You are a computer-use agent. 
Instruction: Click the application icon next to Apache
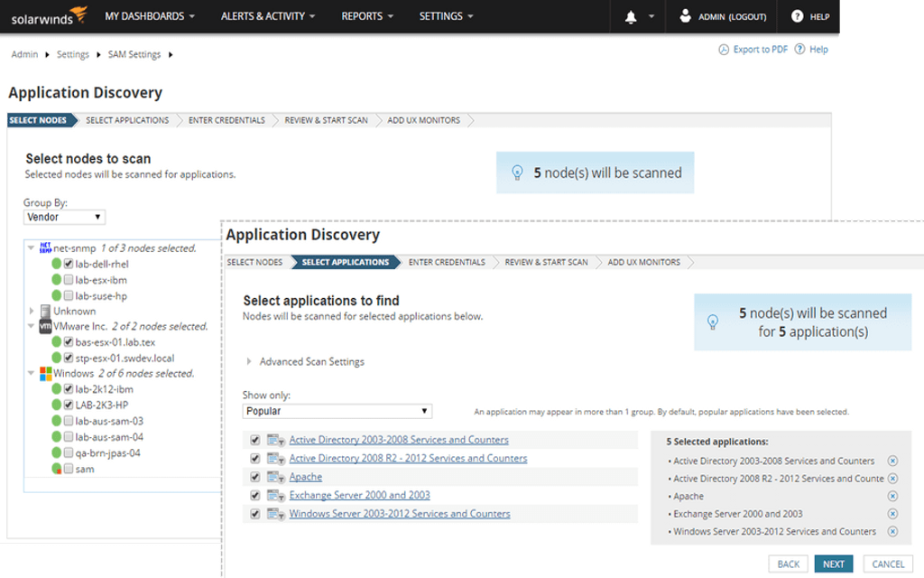[275, 476]
